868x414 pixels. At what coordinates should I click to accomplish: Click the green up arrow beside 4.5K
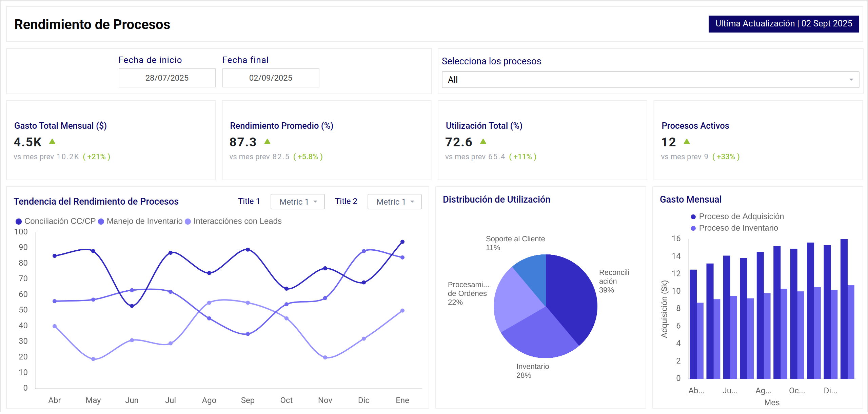point(52,141)
